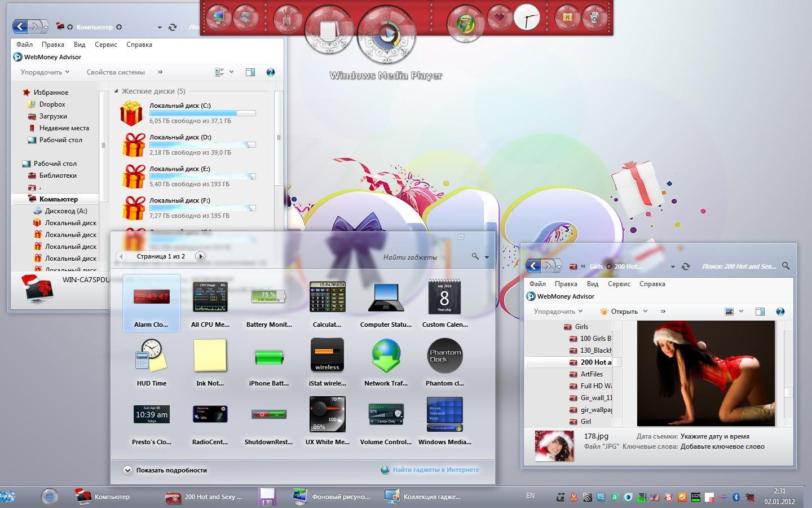Open help in the Computer window toolbar
The height and width of the screenshot is (508, 812).
coord(270,72)
